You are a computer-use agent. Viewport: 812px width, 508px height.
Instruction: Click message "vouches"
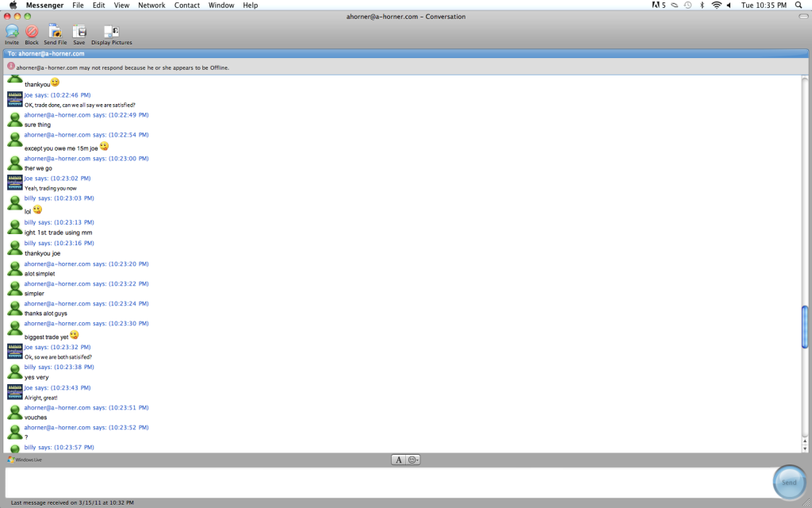(x=36, y=418)
